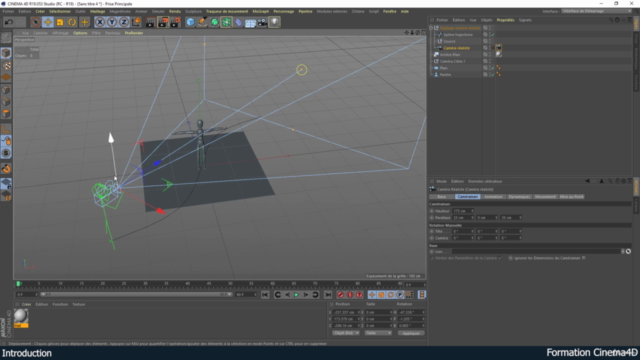Click the camera object icon
This screenshot has width=640, height=360.
pyautogui.click(x=262, y=22)
